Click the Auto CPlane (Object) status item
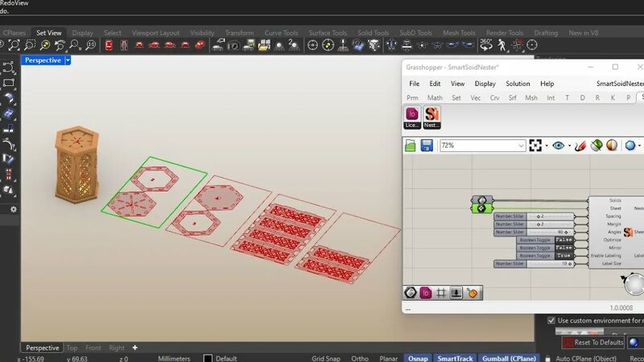This screenshot has width=644, height=362. point(586,358)
